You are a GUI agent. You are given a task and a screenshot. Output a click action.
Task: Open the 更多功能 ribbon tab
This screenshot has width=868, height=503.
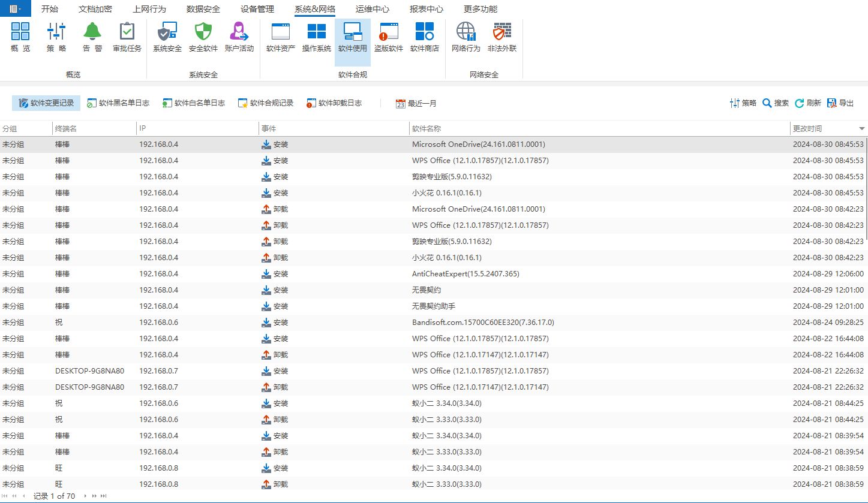coord(480,9)
